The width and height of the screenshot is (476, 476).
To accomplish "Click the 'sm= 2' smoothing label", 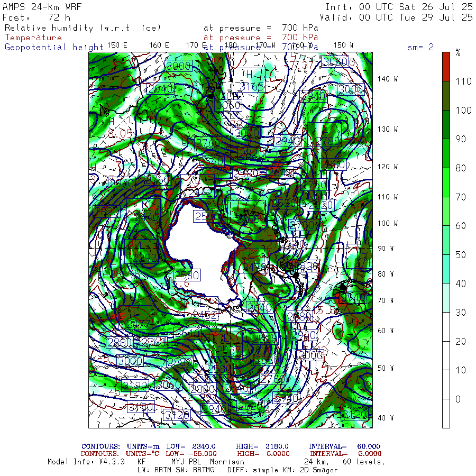I will (420, 47).
